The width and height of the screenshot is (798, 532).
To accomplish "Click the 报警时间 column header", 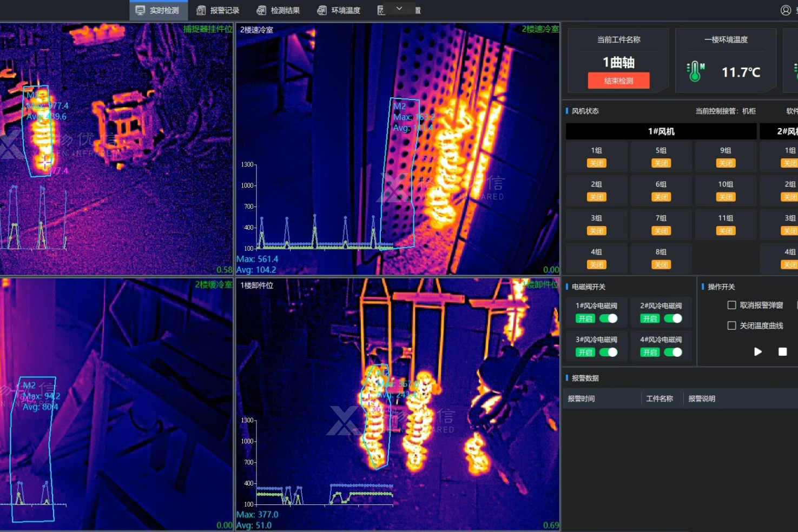I will (582, 399).
